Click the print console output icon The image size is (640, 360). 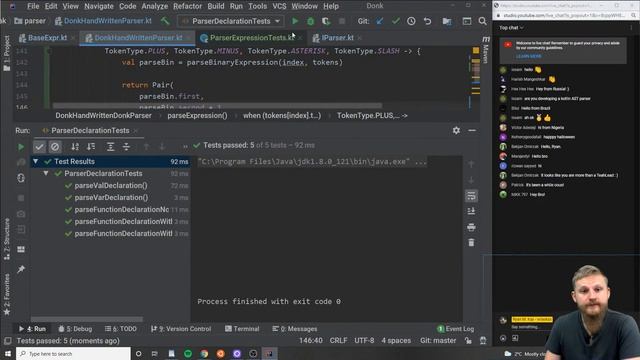[471, 227]
